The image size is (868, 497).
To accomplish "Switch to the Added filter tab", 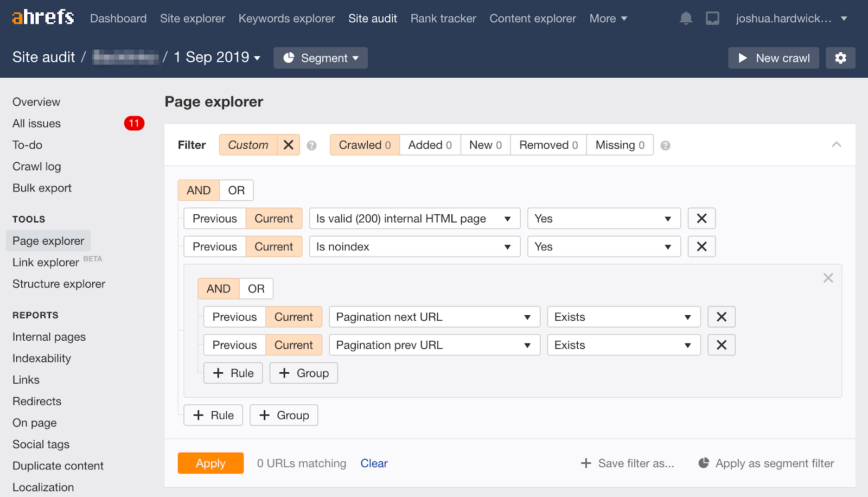I will coord(429,145).
